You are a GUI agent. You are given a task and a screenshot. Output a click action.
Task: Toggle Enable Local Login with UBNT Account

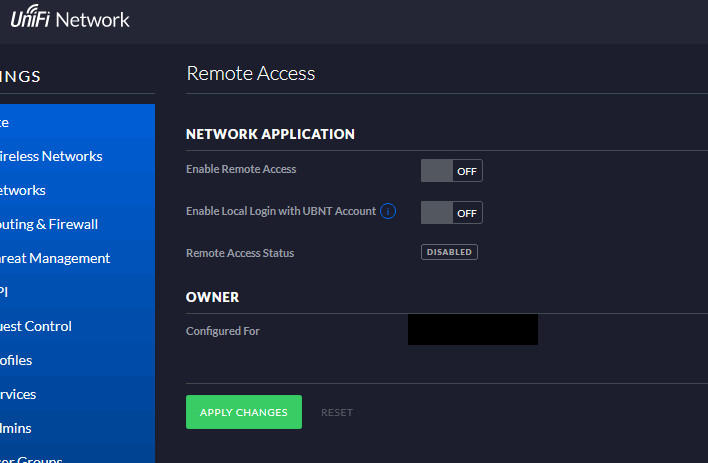[452, 213]
